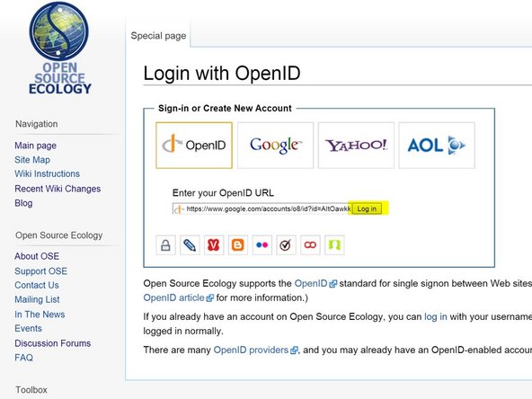
Task: Choose the green provider icon
Action: pyautogui.click(x=334, y=245)
